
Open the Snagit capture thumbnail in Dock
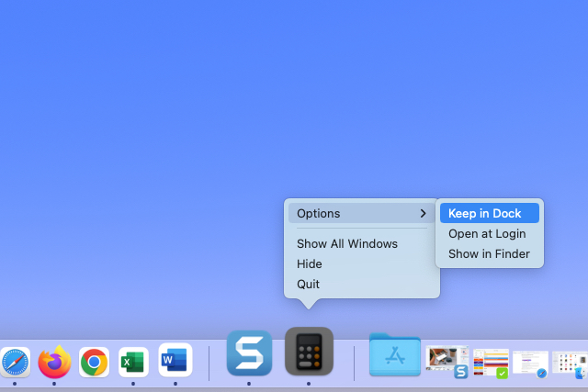tap(447, 362)
